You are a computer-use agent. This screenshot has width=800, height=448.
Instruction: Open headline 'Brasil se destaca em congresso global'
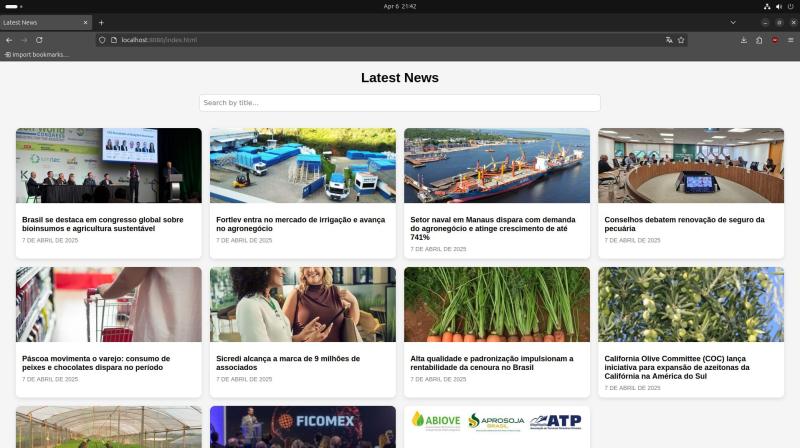[103, 224]
